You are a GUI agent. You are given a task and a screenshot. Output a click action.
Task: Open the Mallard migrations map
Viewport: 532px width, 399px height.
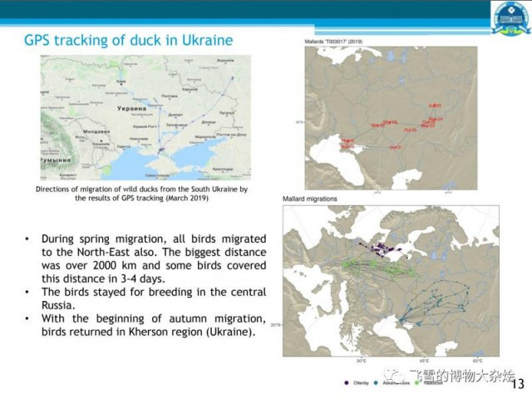click(x=391, y=281)
